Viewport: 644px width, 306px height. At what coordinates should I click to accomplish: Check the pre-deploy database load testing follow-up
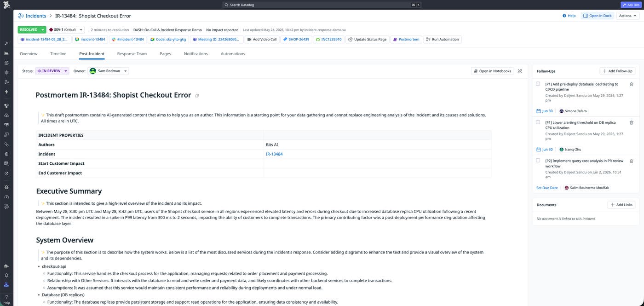pos(538,84)
